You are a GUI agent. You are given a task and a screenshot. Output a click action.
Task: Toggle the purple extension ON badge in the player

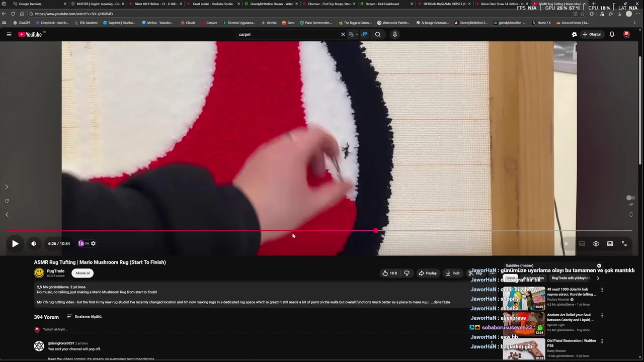click(x=83, y=243)
